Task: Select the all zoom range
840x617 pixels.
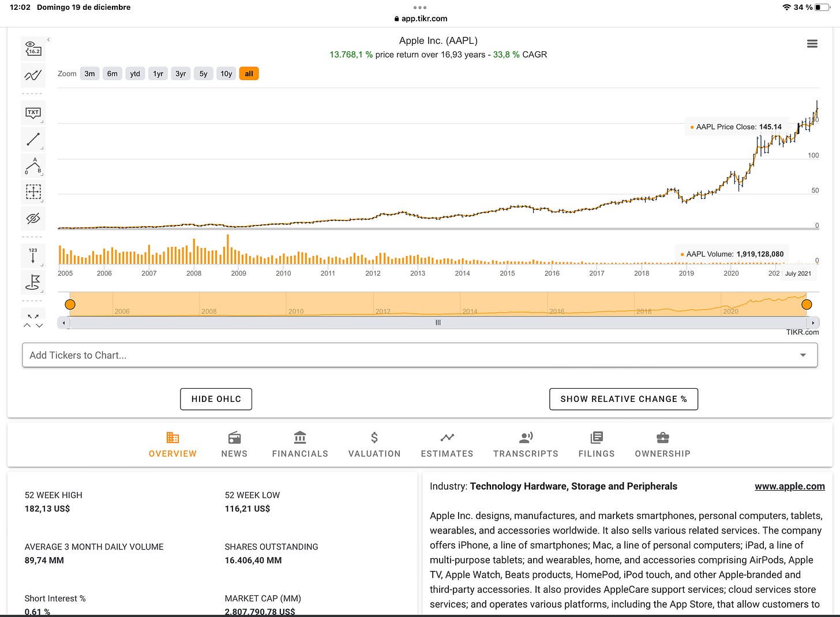Action: [249, 74]
